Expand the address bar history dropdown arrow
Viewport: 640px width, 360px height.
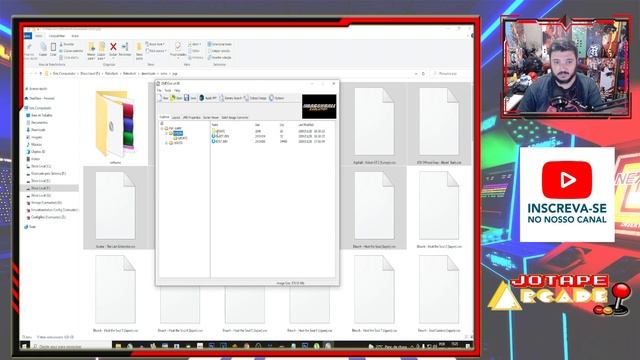tap(416, 73)
